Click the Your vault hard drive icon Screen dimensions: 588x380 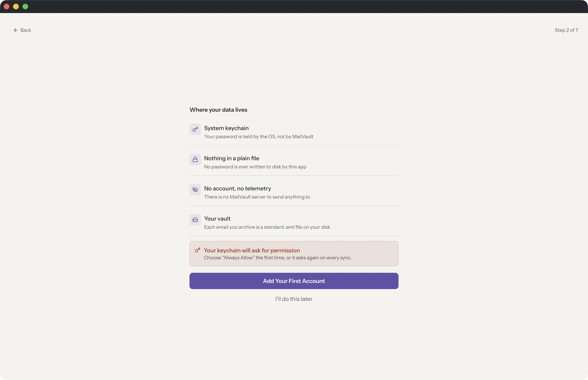point(195,220)
